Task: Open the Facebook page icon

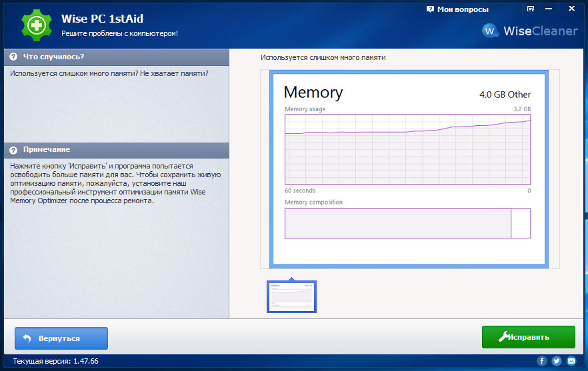Action: pyautogui.click(x=542, y=361)
